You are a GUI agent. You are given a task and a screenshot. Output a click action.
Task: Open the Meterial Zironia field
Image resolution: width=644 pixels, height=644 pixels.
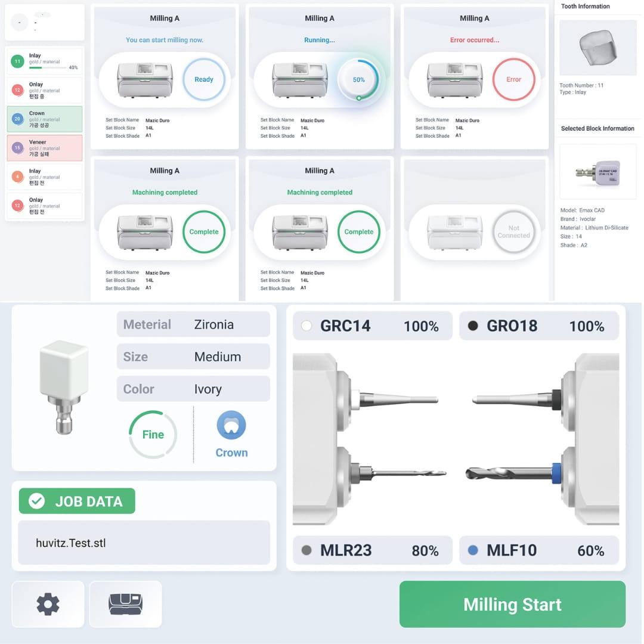(x=193, y=324)
